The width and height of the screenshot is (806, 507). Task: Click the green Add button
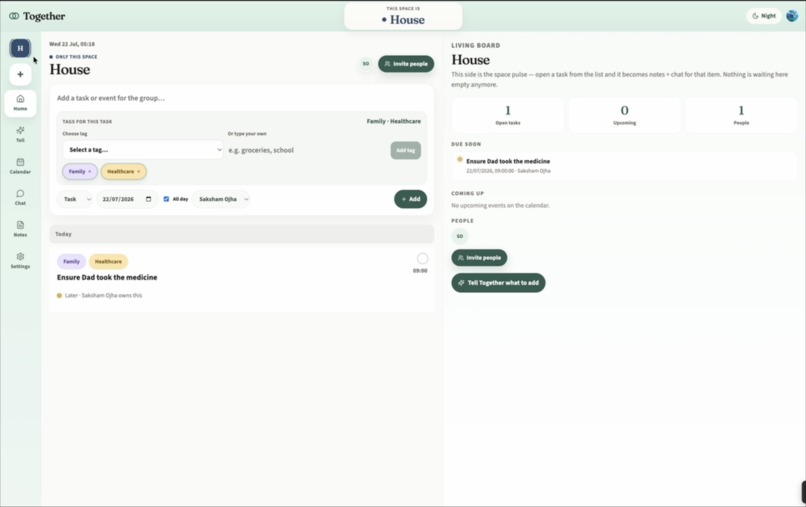(x=410, y=199)
